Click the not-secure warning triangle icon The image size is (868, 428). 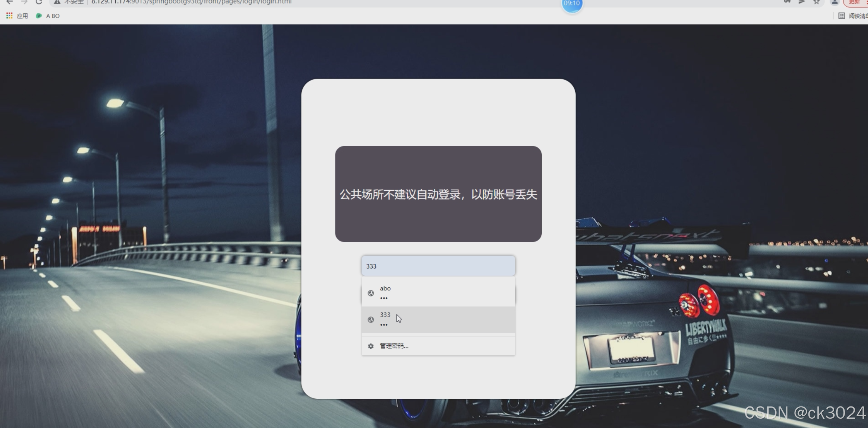(x=57, y=2)
